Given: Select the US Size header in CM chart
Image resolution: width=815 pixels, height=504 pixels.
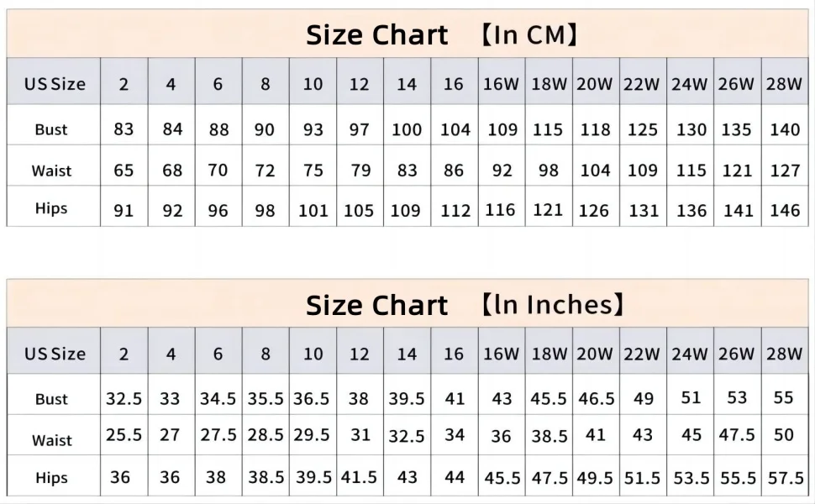Looking at the screenshot, I should (55, 84).
